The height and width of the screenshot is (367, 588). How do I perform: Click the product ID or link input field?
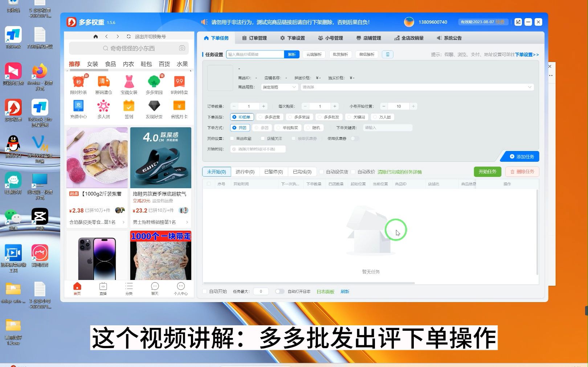click(255, 54)
